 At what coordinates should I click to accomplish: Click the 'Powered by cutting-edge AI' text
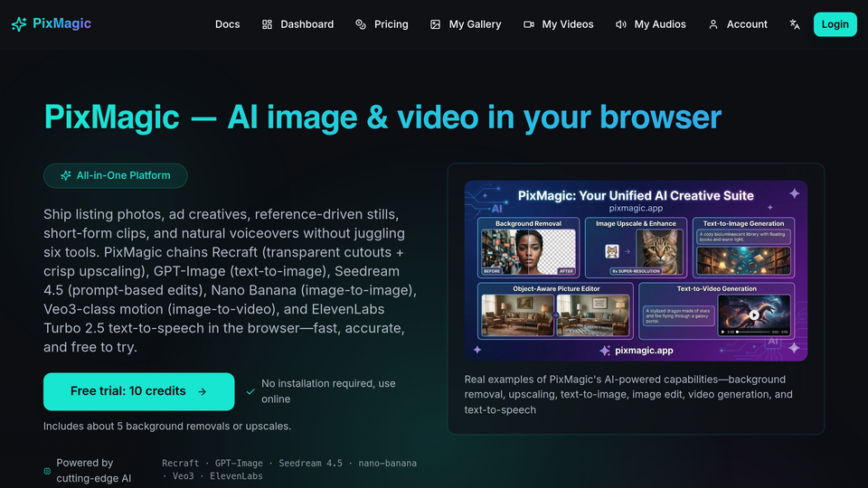[93, 470]
